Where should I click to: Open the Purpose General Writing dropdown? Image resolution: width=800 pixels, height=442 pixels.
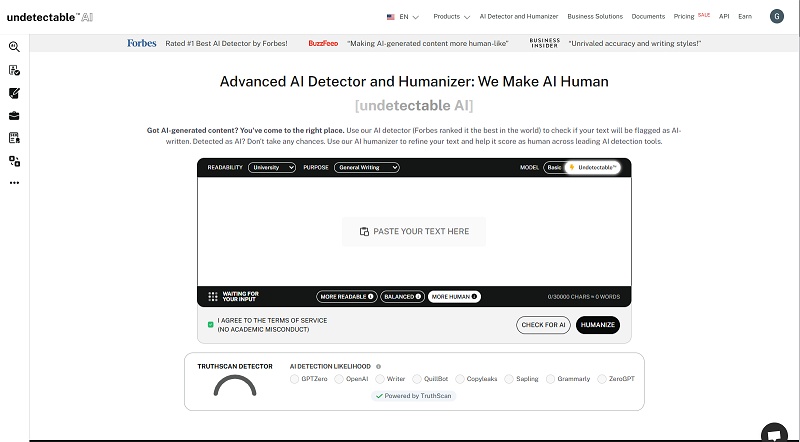coord(367,167)
